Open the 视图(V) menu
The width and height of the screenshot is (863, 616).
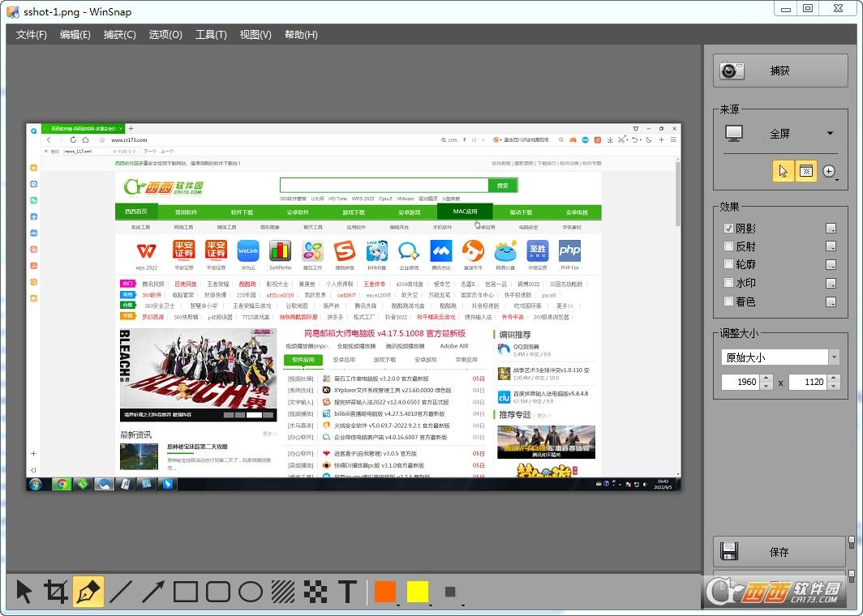255,35
